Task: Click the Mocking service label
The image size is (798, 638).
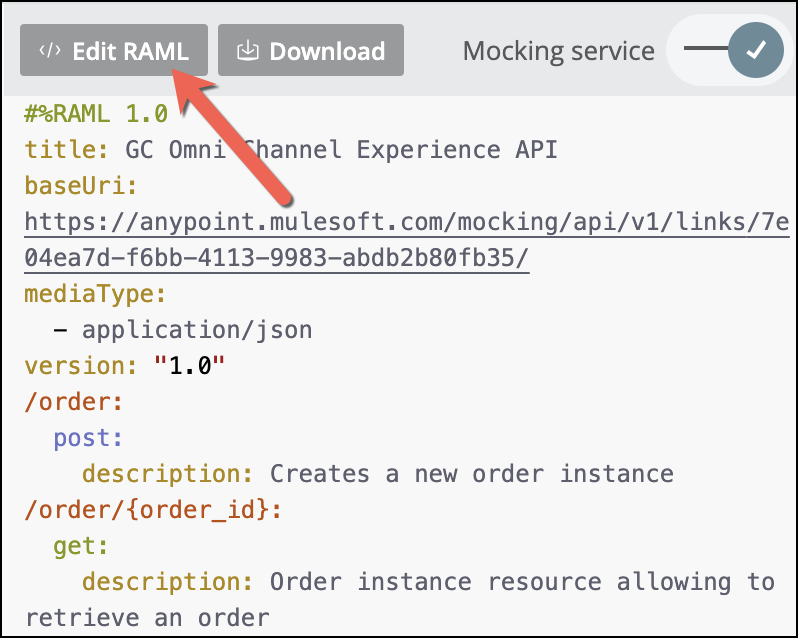Action: [x=558, y=51]
